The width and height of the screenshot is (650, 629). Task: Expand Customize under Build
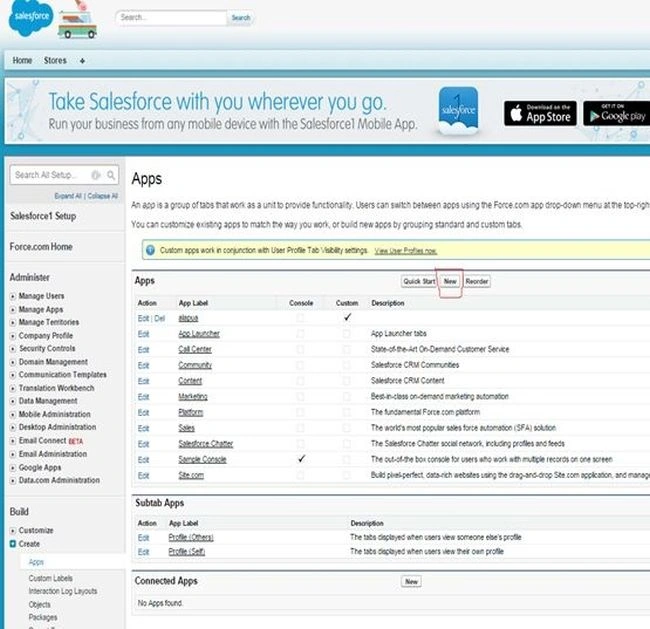(x=13, y=531)
